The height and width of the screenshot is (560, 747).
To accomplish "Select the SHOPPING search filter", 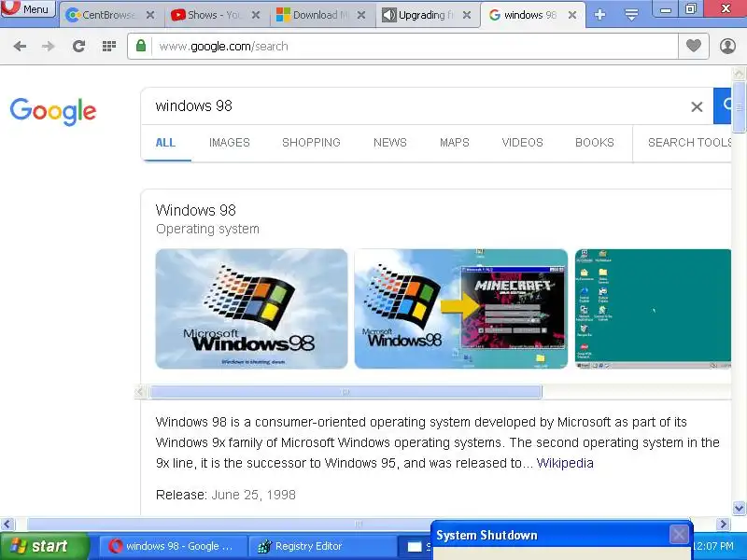I will click(311, 143).
